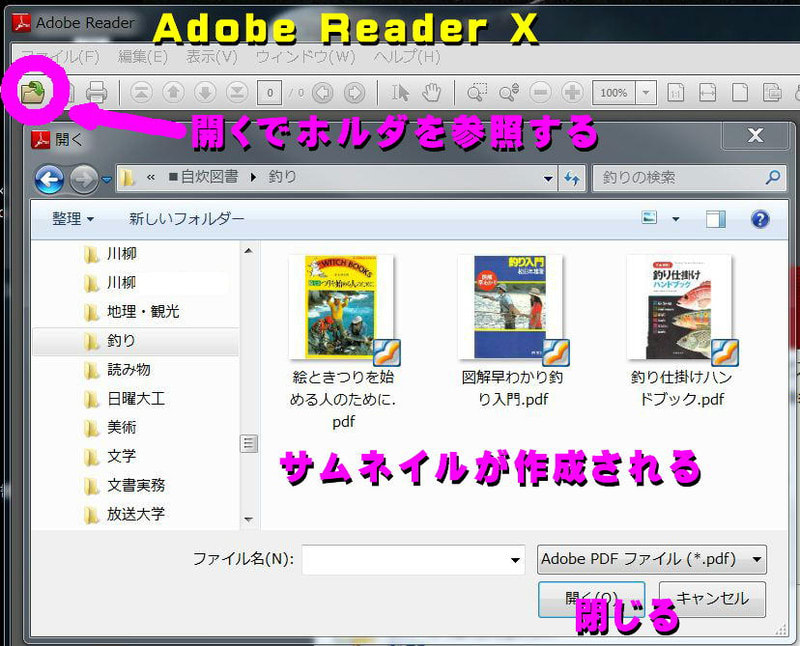Screen dimensions: 800x646
Task: Open the Adobe PDF ファイル type dropdown
Action: (652, 559)
